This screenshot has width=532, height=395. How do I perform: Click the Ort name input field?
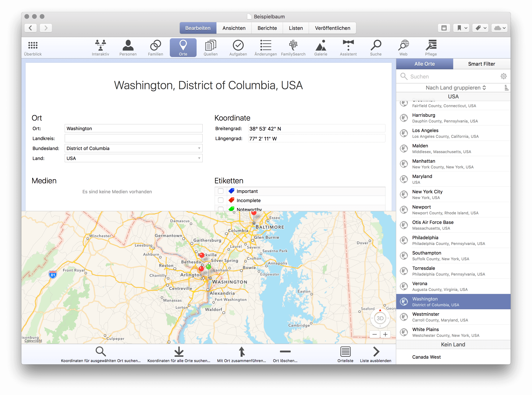(133, 128)
